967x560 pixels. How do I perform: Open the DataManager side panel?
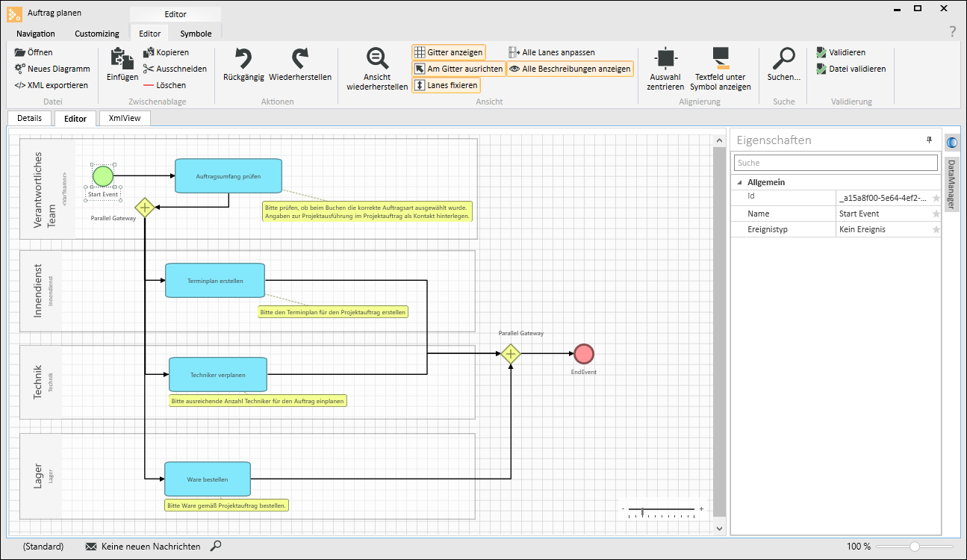click(x=951, y=184)
